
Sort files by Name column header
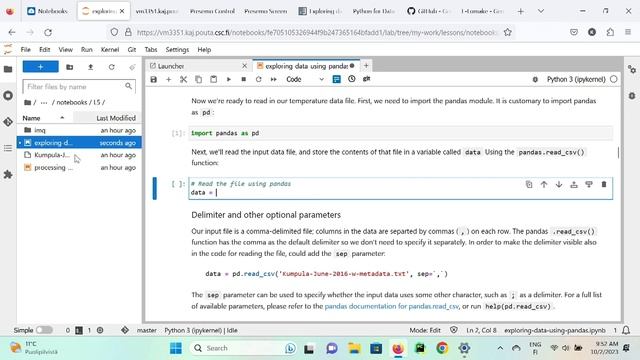click(45, 118)
